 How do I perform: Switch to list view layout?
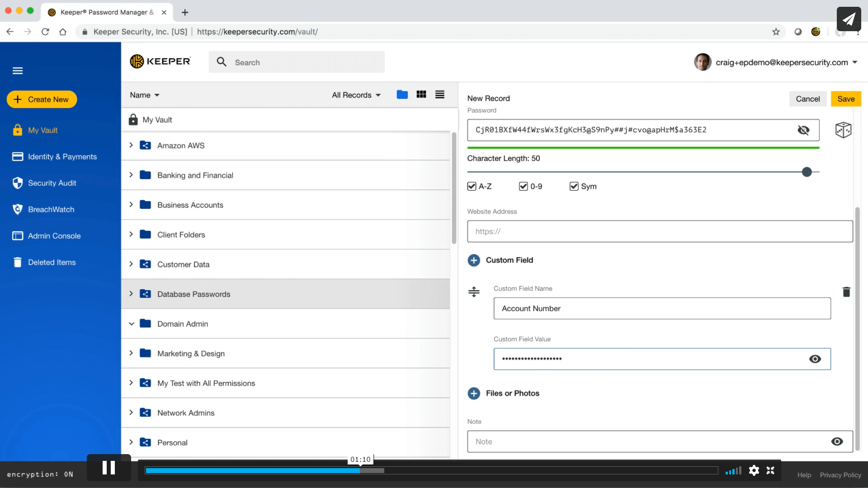[439, 94]
